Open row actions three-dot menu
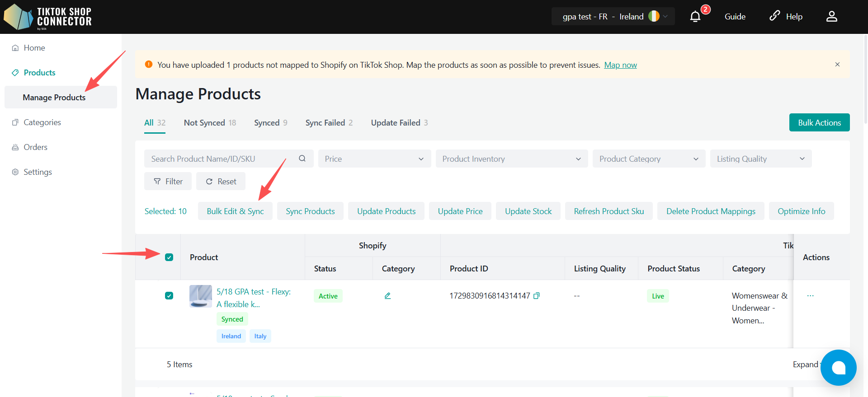This screenshot has width=868, height=397. click(x=810, y=296)
